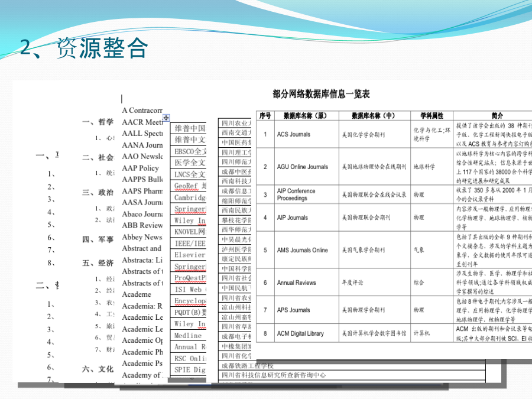Click the 'GeoRef' database row
This screenshot has width=532, height=399.
point(189,186)
